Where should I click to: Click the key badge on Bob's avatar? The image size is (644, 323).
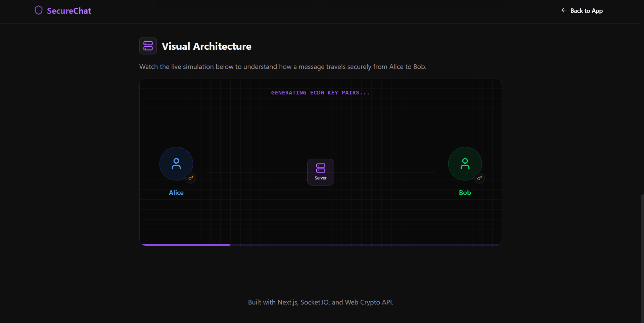pyautogui.click(x=479, y=178)
